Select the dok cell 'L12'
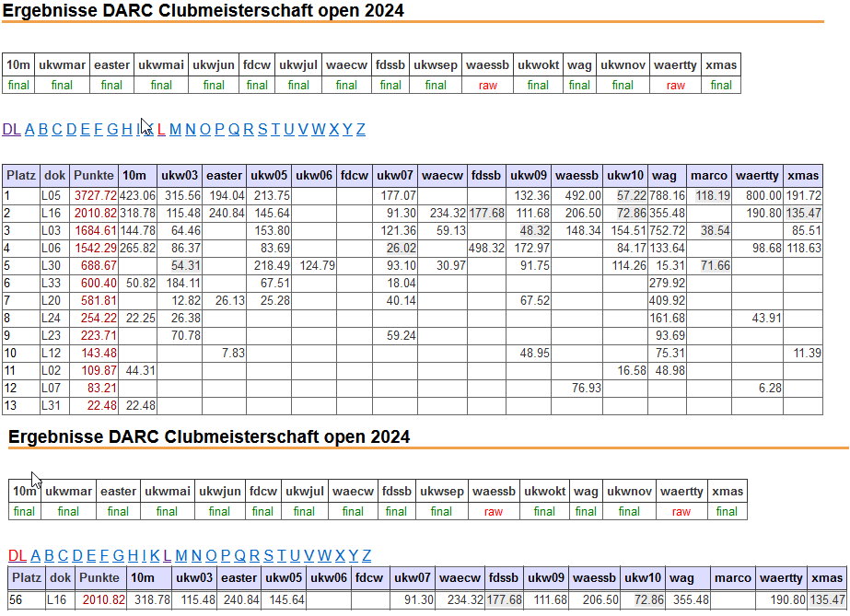The image size is (850, 616). [54, 354]
